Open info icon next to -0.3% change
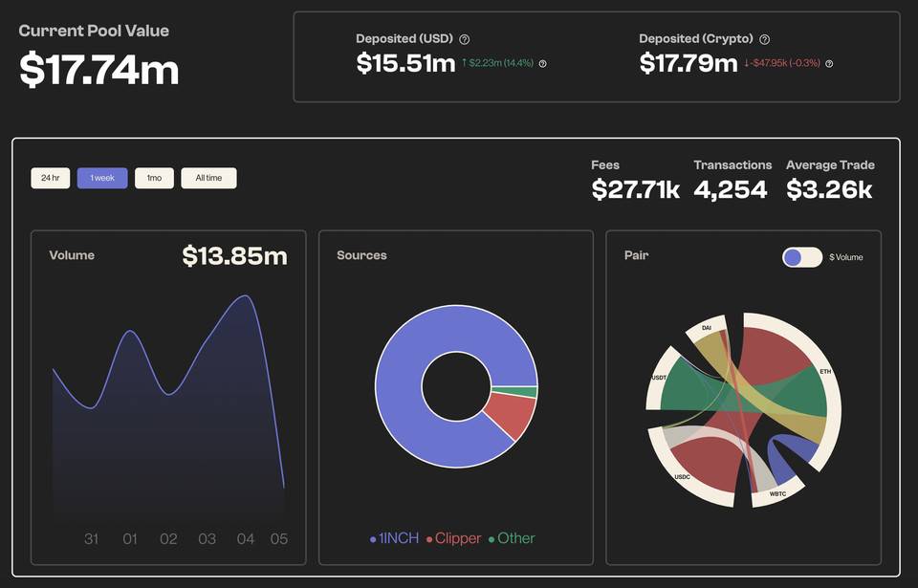The height and width of the screenshot is (588, 918). click(829, 64)
